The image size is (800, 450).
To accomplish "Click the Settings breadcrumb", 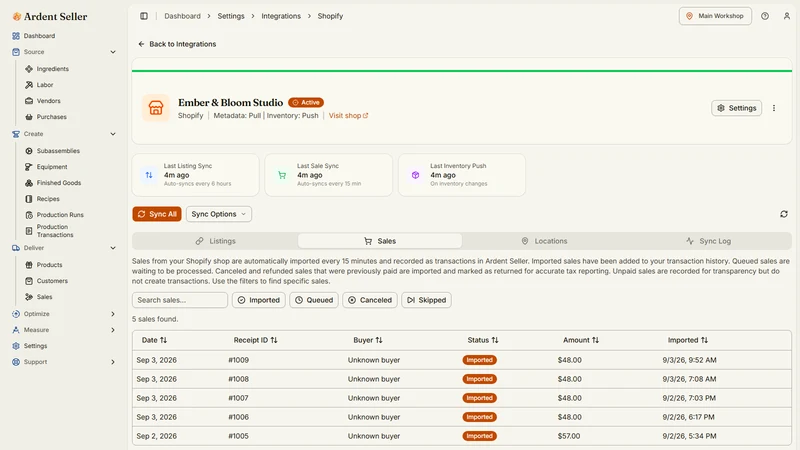I will point(231,16).
